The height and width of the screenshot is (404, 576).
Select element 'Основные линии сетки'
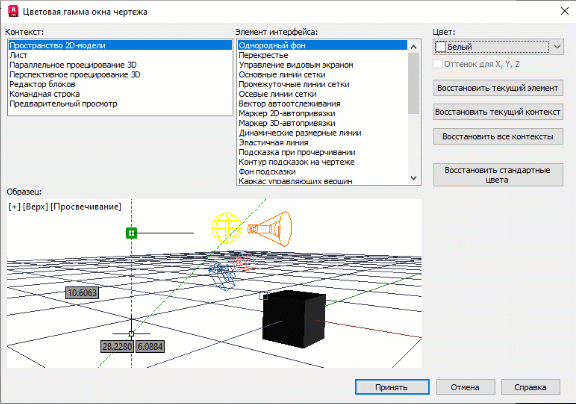click(322, 75)
